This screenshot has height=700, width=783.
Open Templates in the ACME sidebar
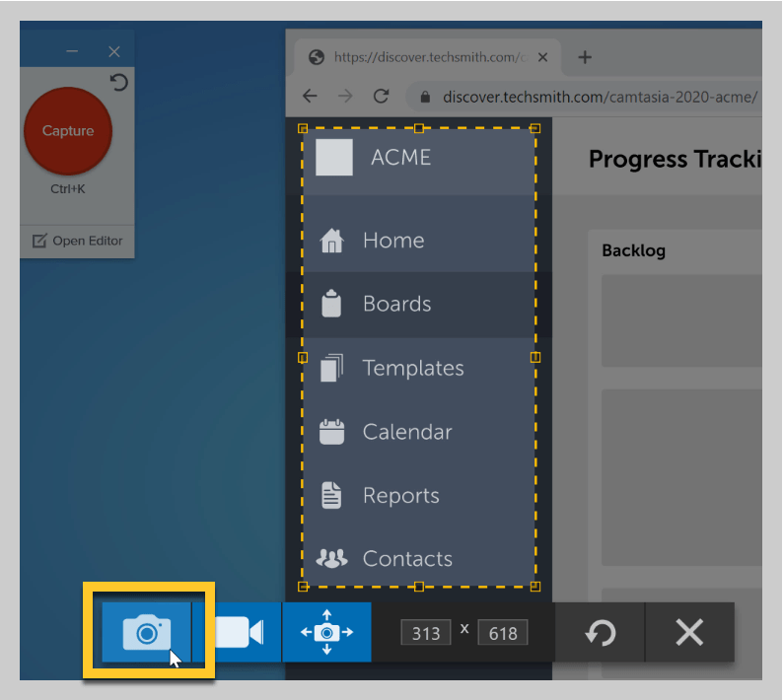[x=418, y=368]
